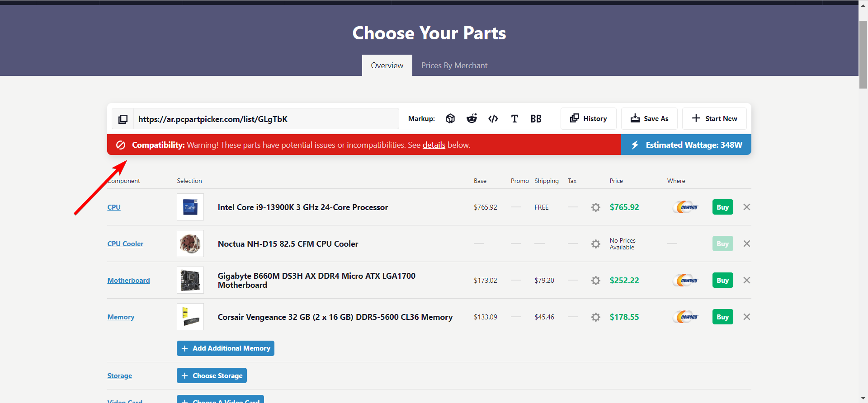Select PCPartPicker markup icon
868x403 pixels.
click(450, 118)
